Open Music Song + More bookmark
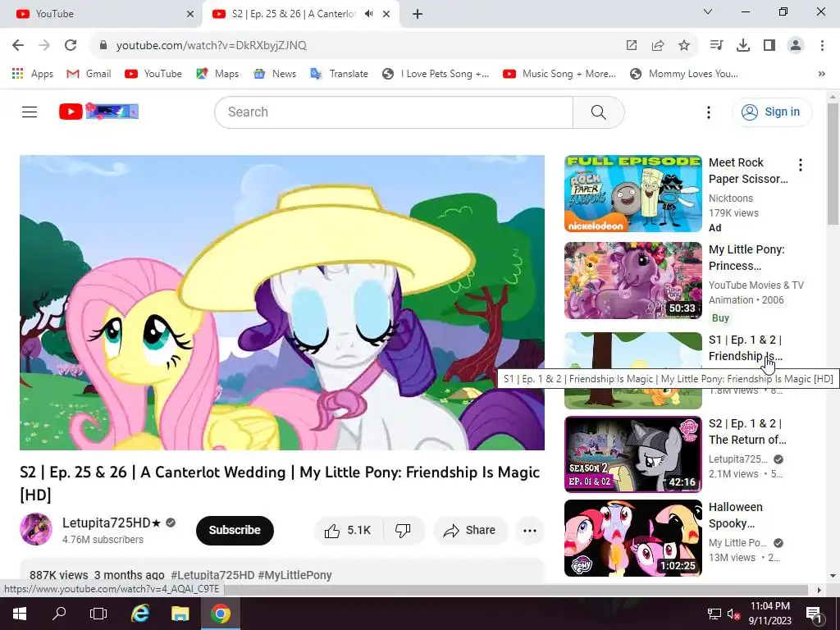840x630 pixels. pos(559,74)
